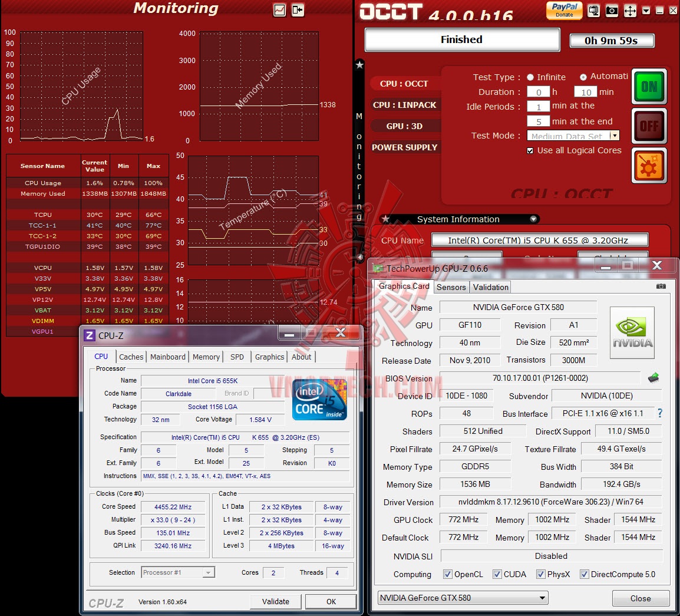Switch to CPU : LINPACK test tab
This screenshot has height=616, width=680.
coord(404,105)
